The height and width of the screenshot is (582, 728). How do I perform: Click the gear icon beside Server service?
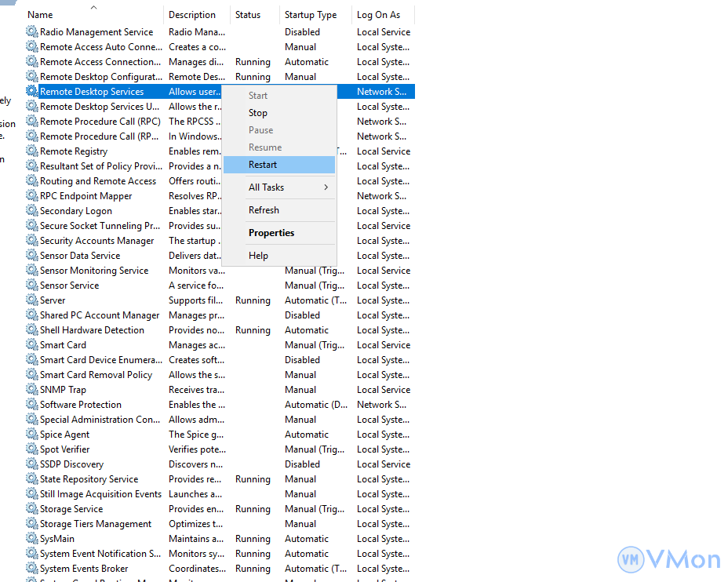pos(31,300)
